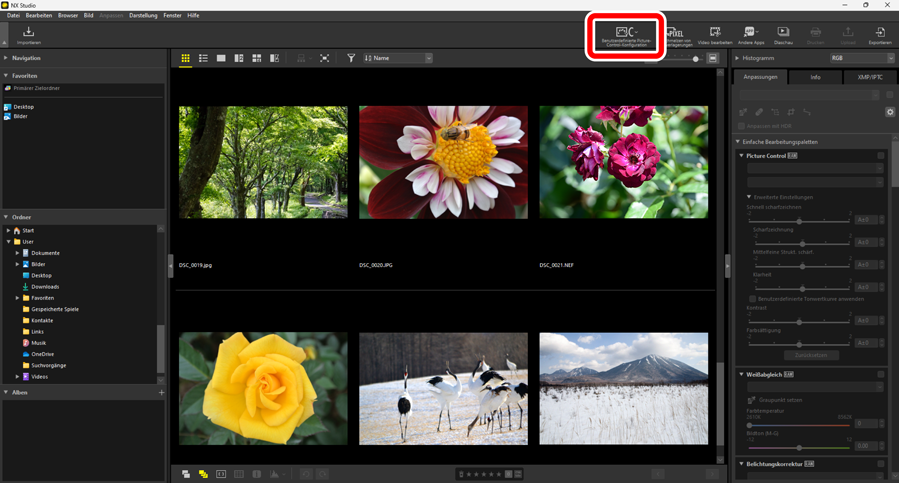
Task: Open the Diaschau slideshow
Action: [783, 36]
